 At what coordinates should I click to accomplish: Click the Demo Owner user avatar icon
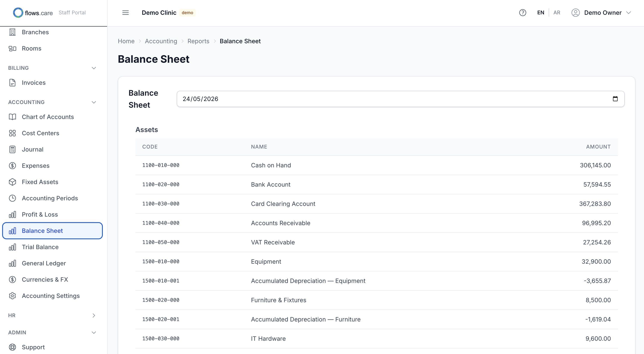[x=575, y=13]
